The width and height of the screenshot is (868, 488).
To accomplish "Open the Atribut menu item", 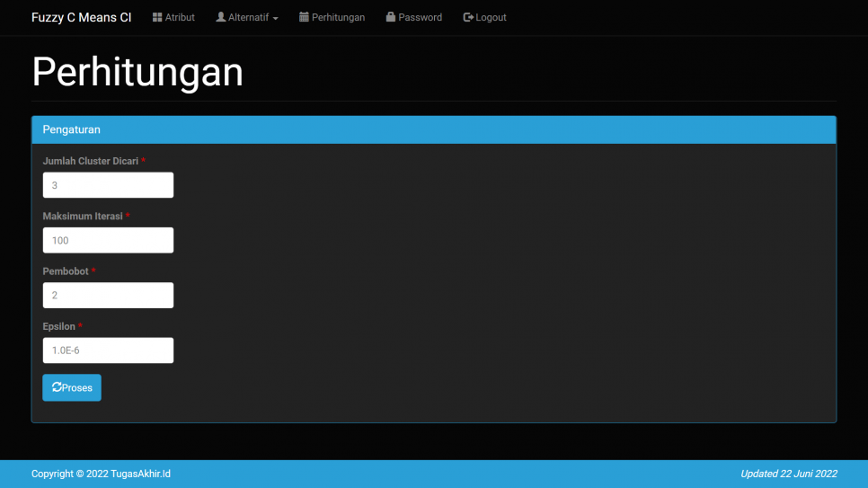I will coord(180,17).
